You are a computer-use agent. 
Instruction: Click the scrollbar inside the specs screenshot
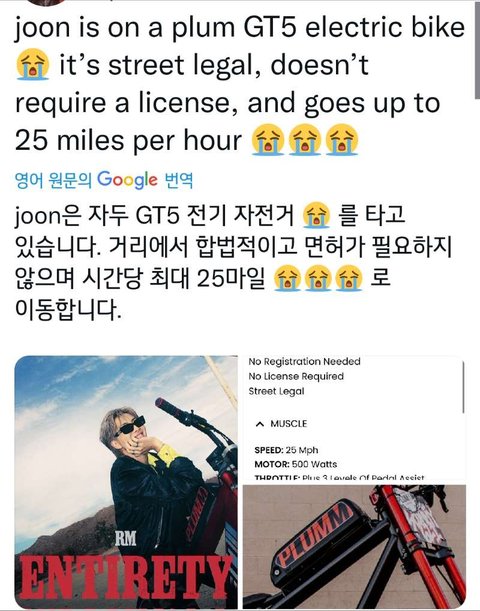[463, 387]
